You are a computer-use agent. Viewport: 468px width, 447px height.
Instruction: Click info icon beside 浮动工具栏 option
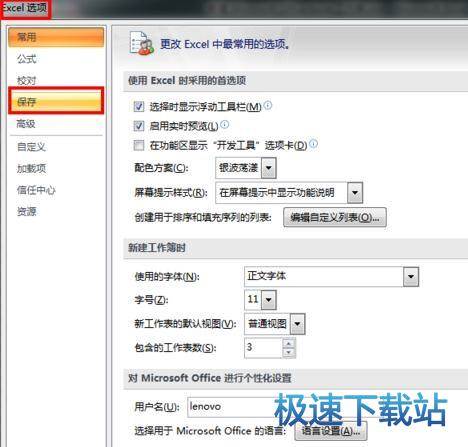[x=268, y=106]
